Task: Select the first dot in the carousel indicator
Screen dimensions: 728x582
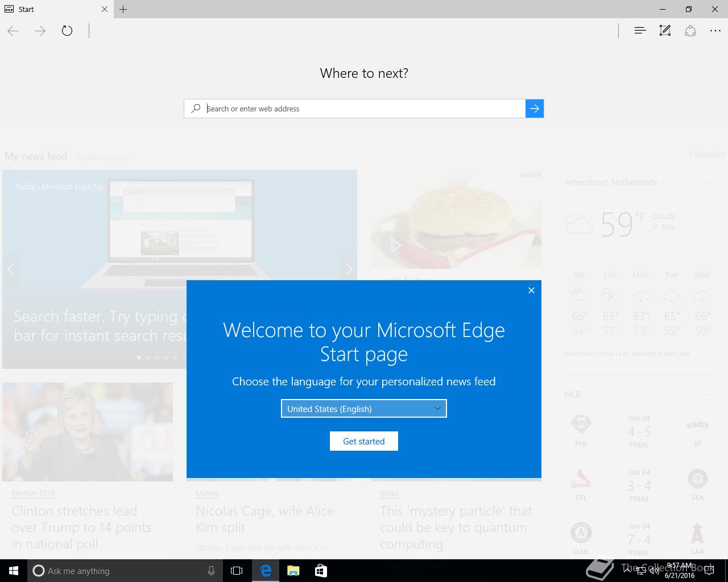Action: (139, 357)
